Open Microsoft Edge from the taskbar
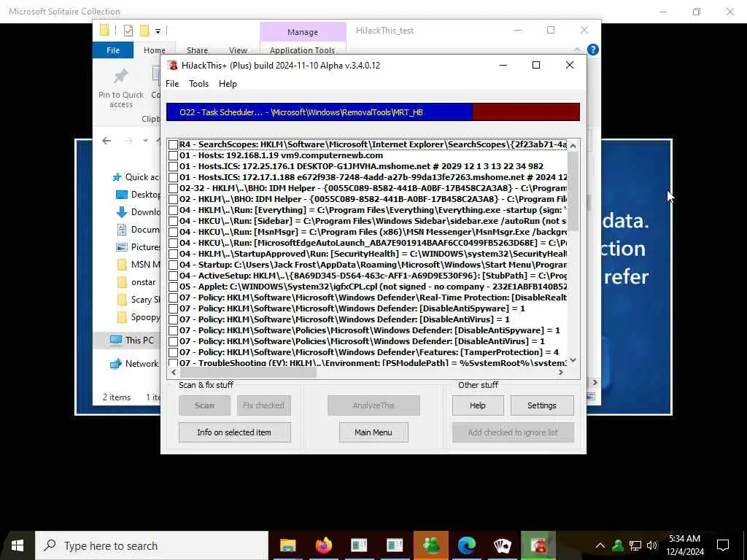 click(x=466, y=545)
